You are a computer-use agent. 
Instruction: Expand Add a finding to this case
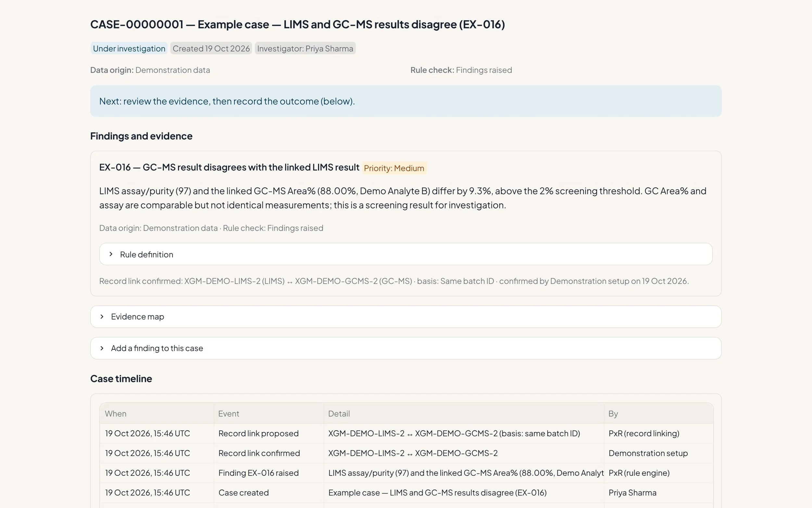click(405, 348)
